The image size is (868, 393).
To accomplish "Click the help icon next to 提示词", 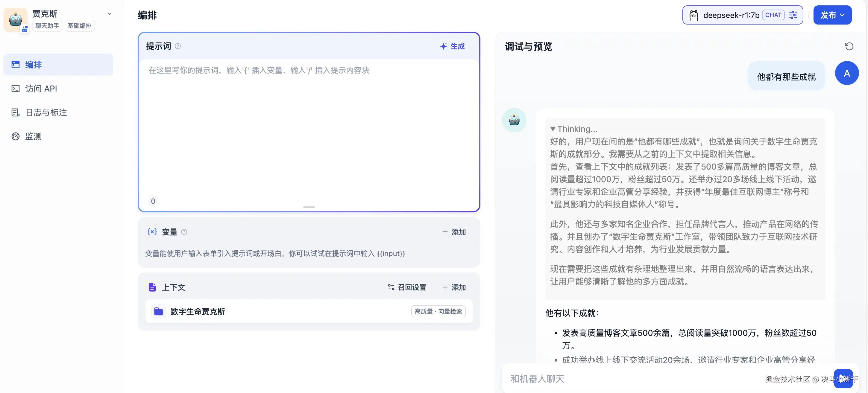I will [178, 46].
